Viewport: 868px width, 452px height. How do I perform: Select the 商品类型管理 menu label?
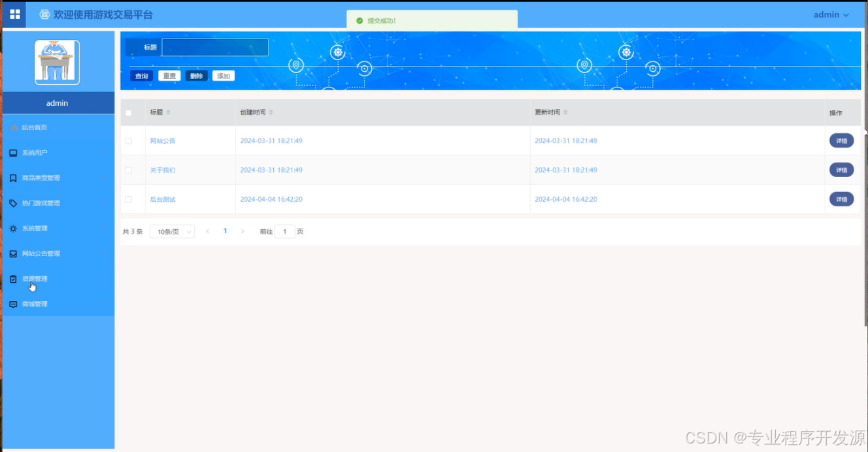(x=41, y=178)
